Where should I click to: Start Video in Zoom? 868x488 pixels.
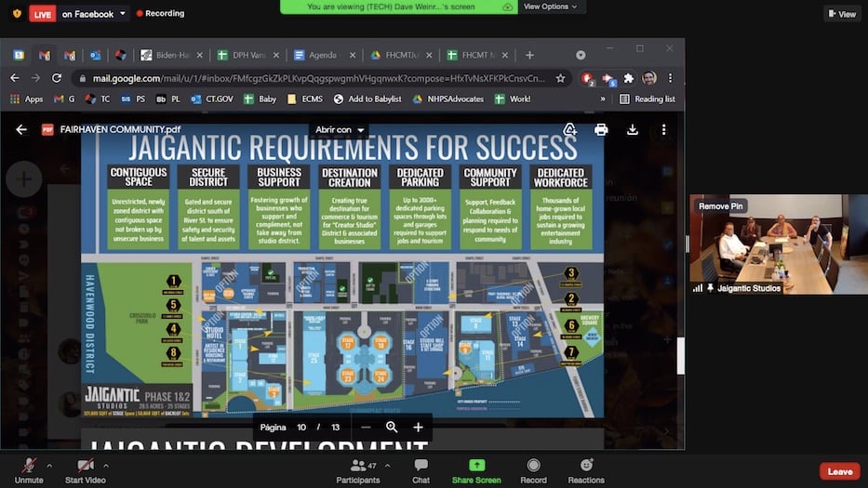point(86,471)
